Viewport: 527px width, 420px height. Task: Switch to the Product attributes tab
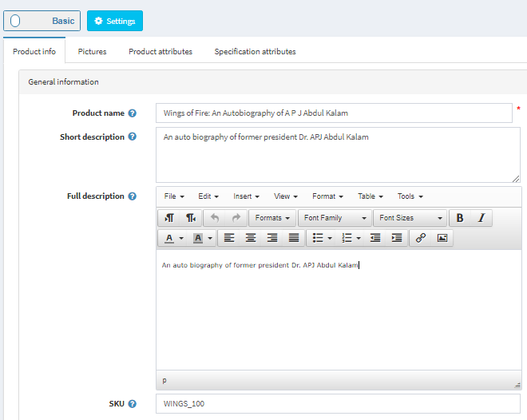(x=160, y=51)
